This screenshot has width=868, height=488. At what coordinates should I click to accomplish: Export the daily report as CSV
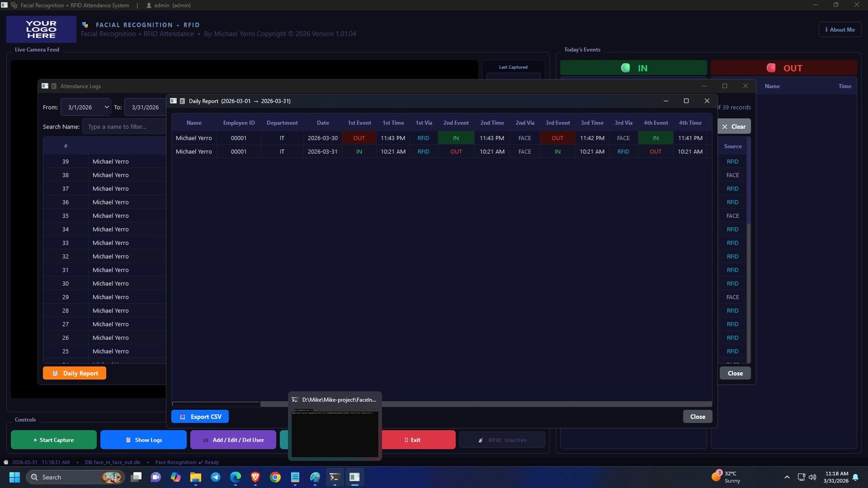coord(200,417)
